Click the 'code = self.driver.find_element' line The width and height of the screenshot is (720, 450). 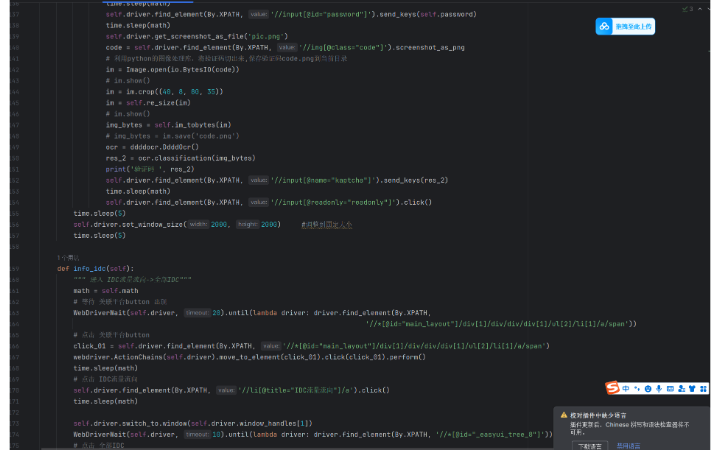tap(285, 47)
